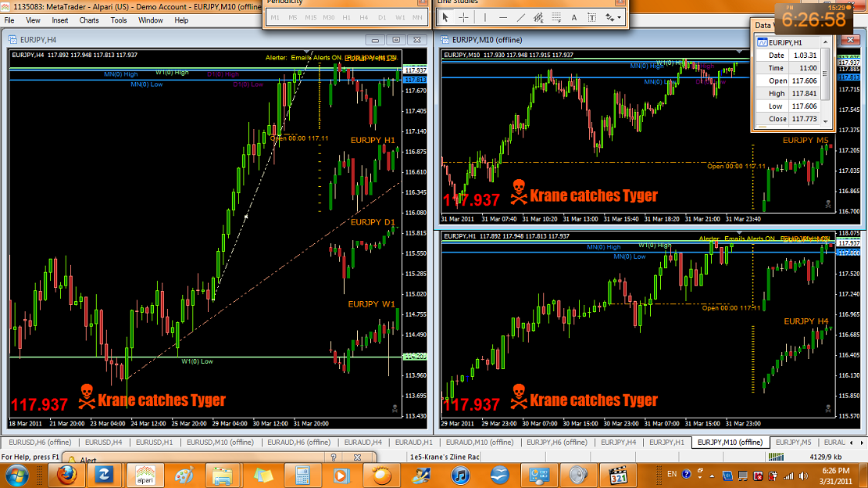Choose the Draw Vertical Line tool
The image size is (868, 488).
click(x=485, y=18)
